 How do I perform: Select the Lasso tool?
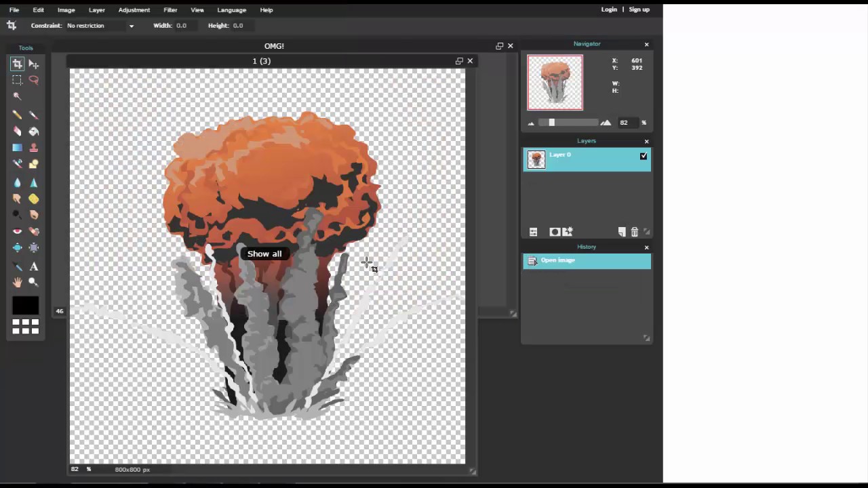pos(34,80)
